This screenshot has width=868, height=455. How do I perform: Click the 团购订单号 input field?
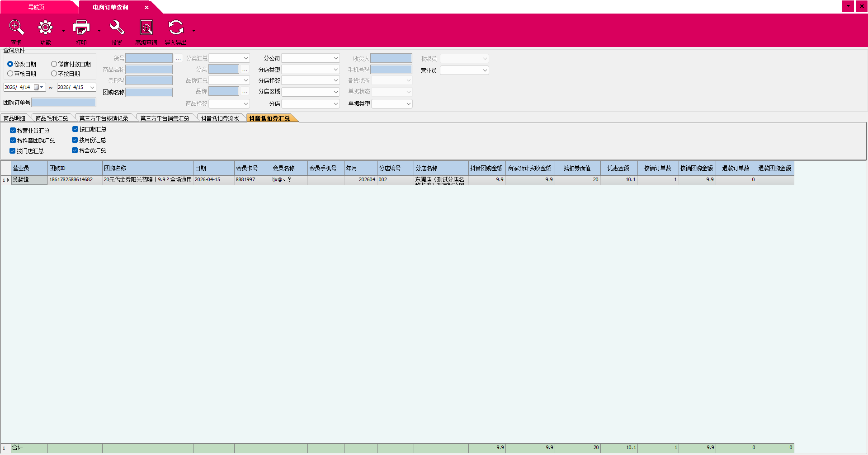point(64,103)
